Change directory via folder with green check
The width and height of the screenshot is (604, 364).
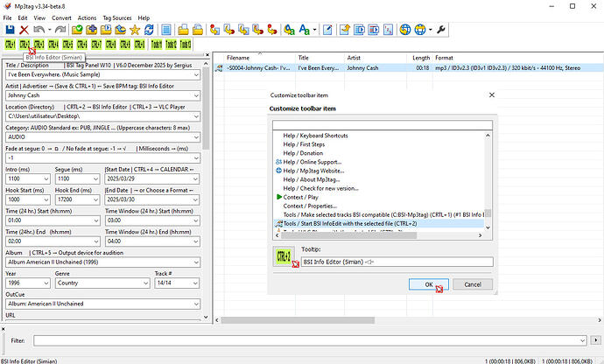pos(77,30)
